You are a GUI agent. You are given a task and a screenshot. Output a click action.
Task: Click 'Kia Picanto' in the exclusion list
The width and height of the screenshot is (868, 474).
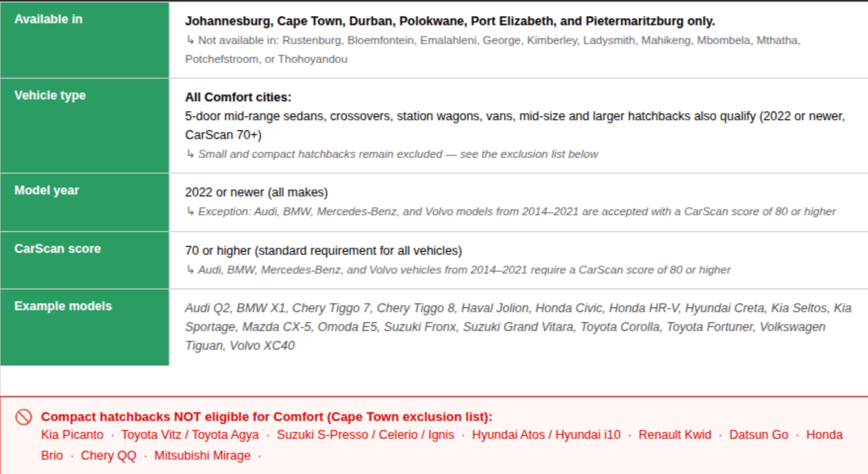pos(72,434)
